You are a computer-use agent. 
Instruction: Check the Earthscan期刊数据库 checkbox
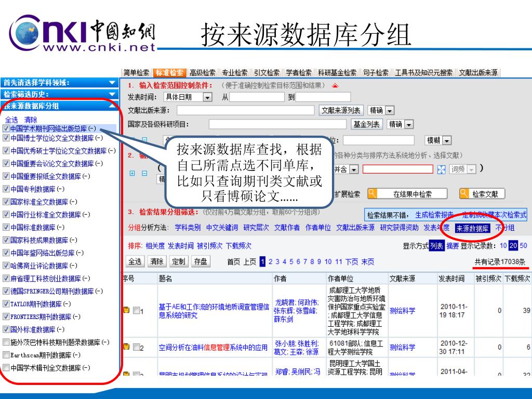pyautogui.click(x=6, y=355)
